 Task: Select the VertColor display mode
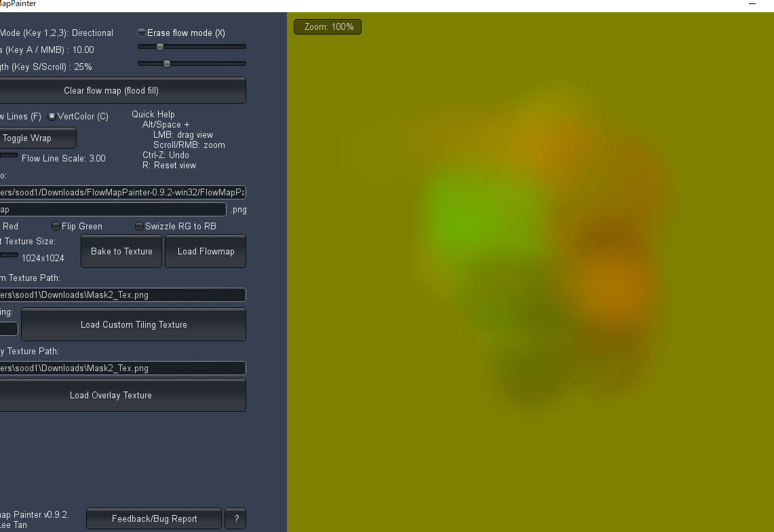pos(52,116)
